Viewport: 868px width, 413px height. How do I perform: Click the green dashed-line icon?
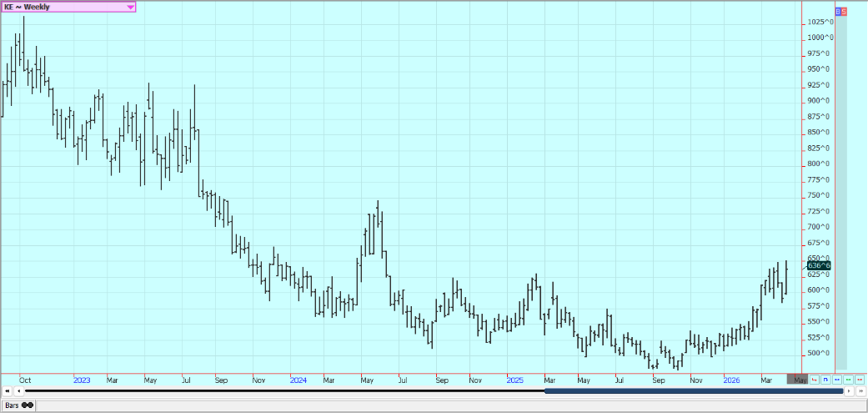848,380
